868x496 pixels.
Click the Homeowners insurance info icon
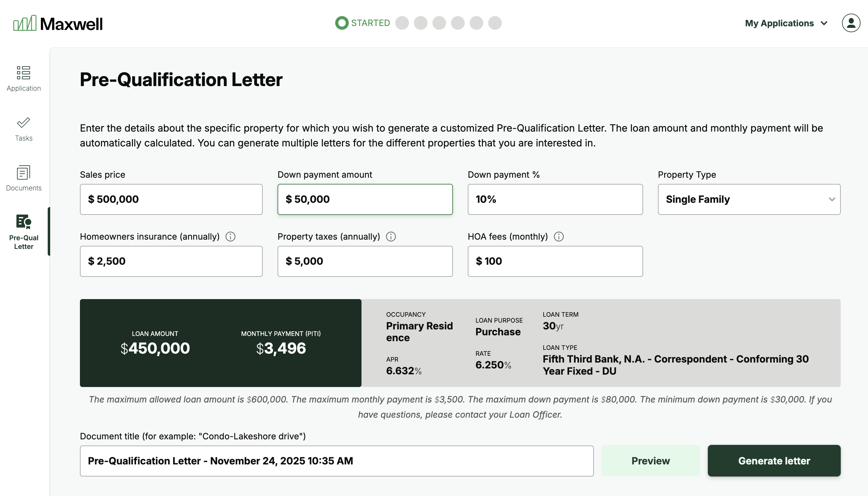tap(230, 237)
